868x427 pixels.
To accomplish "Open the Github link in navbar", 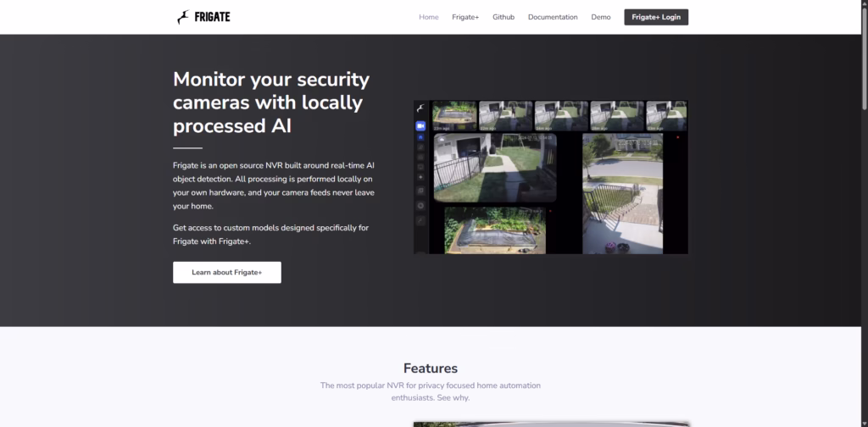I will coord(504,17).
